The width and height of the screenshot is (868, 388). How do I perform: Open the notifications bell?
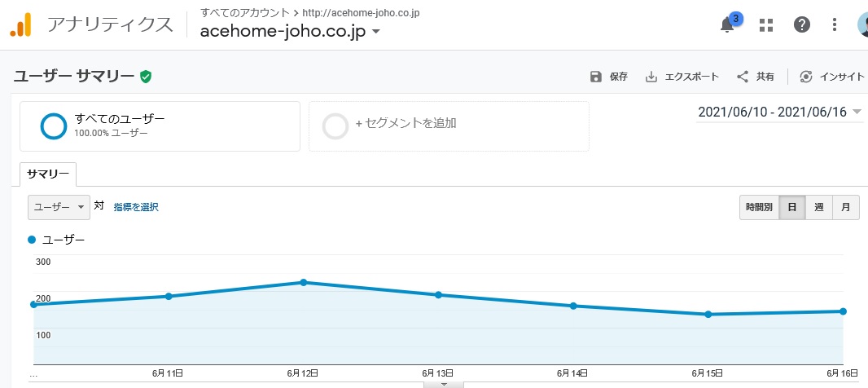coord(727,24)
